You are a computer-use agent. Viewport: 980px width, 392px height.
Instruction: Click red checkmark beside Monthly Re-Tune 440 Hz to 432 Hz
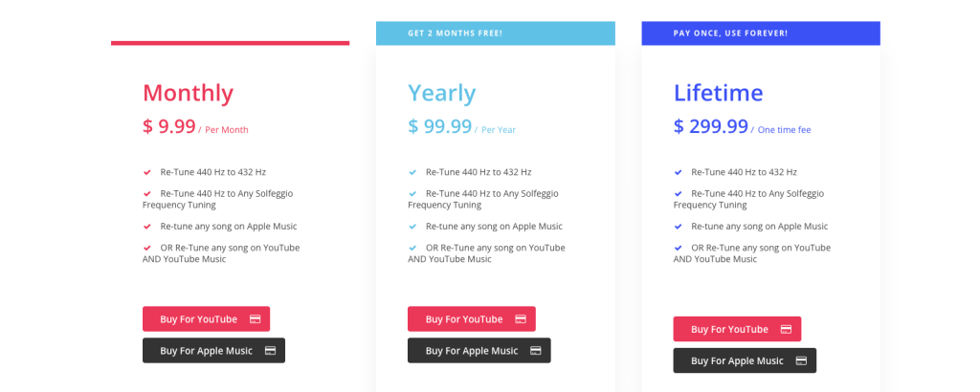[147, 172]
